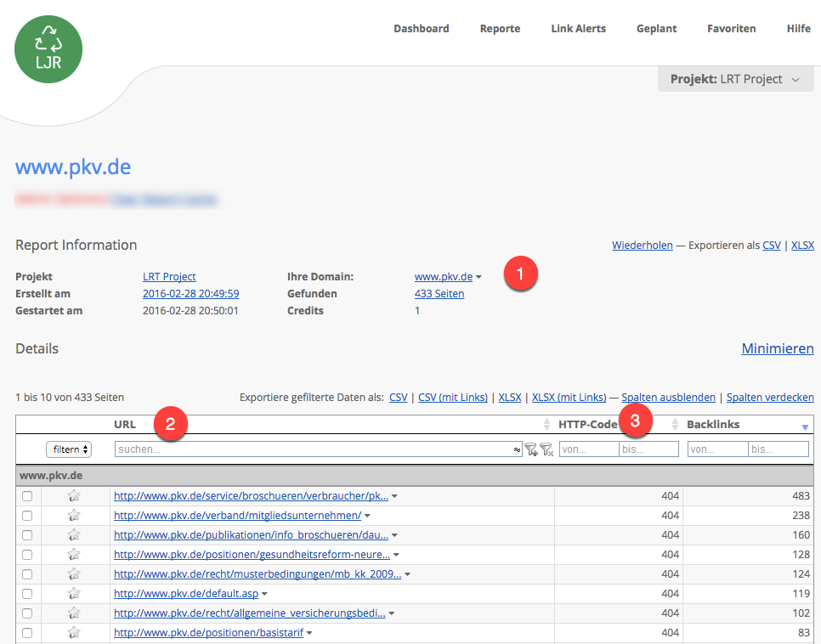Click the Wiederholen link

pos(643,245)
